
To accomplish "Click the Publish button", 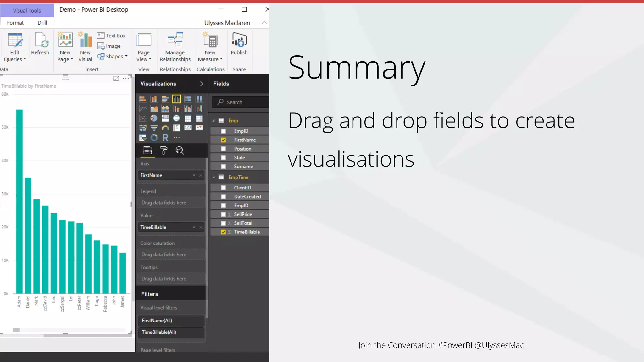I will point(239,44).
